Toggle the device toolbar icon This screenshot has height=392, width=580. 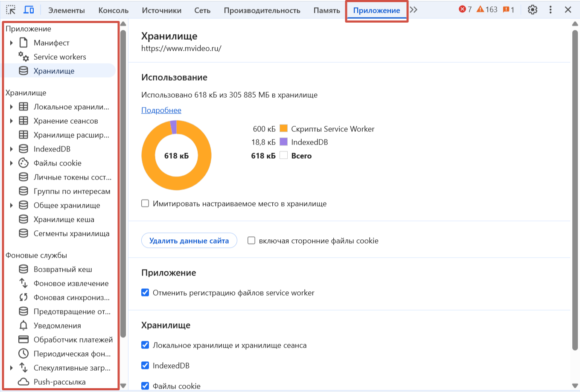coord(29,10)
